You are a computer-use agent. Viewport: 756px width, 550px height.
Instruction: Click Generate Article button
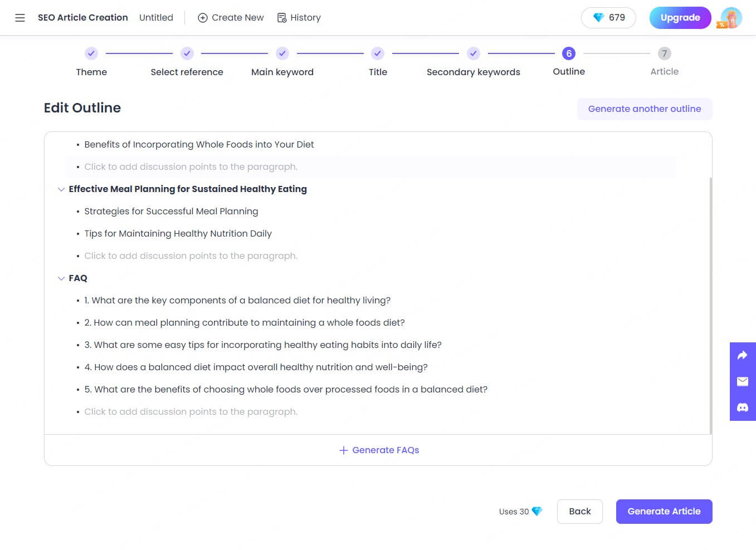click(x=664, y=512)
